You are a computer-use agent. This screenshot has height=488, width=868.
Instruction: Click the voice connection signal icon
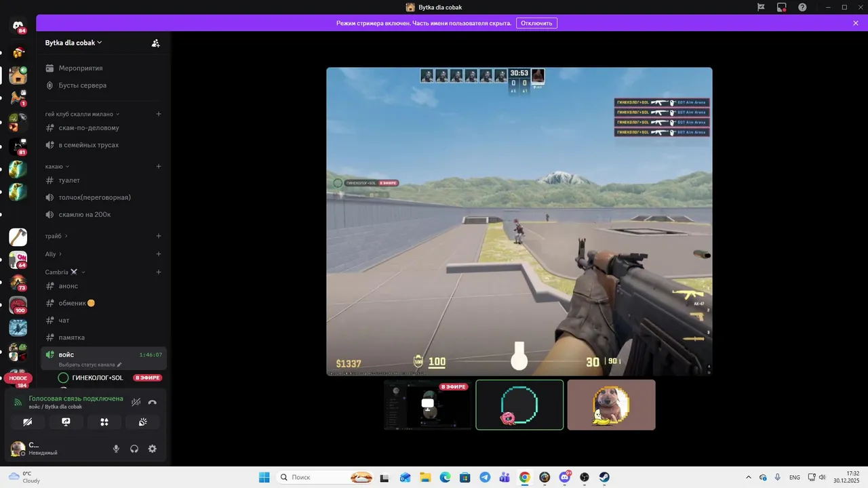click(x=18, y=402)
